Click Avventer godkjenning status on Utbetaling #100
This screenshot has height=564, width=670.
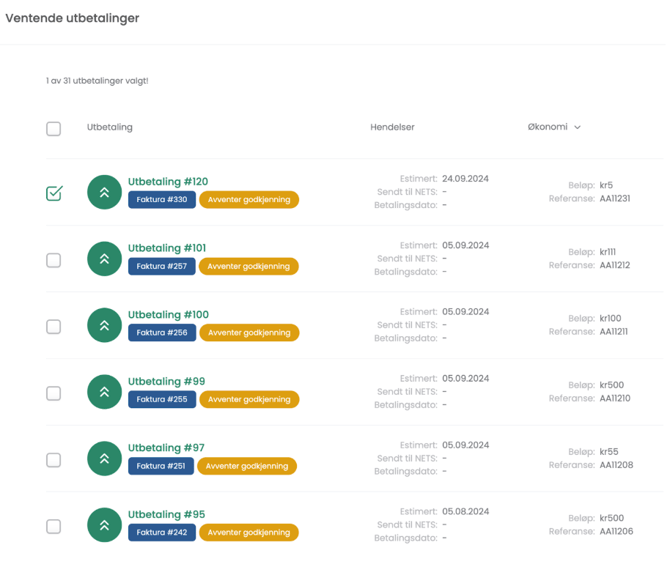249,333
